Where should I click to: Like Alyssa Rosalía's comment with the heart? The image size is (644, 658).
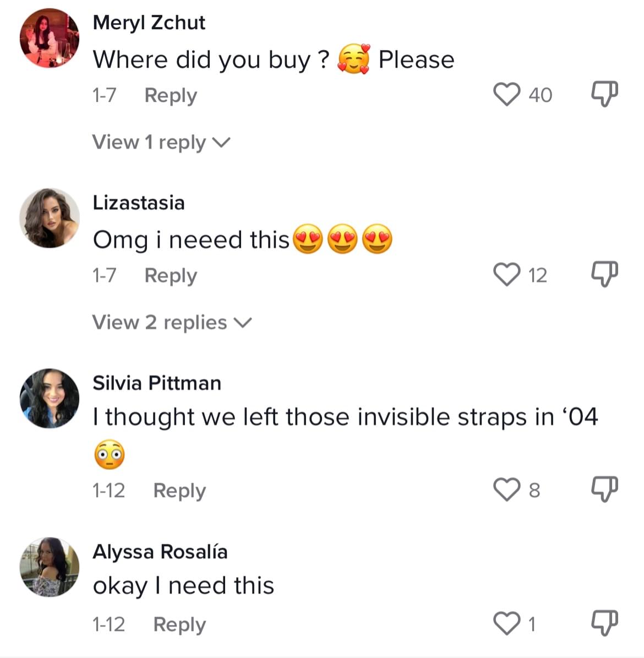click(x=506, y=623)
